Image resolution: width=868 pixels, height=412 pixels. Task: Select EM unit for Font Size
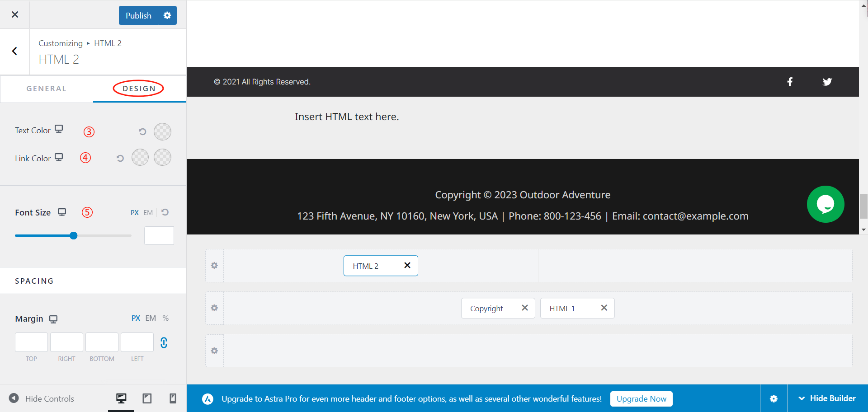pos(148,212)
